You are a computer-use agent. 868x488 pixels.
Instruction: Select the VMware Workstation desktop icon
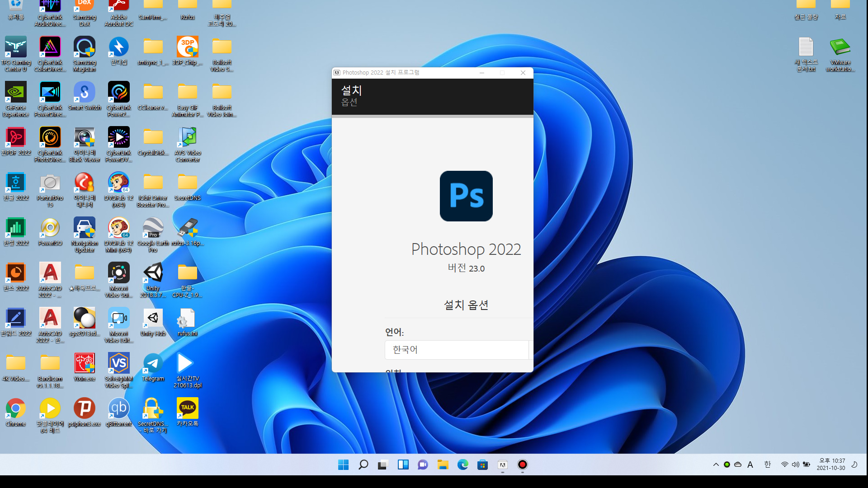840,54
